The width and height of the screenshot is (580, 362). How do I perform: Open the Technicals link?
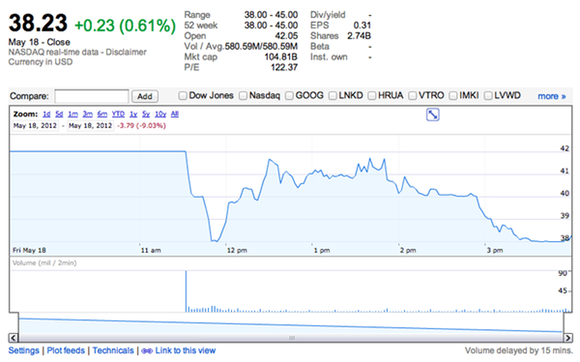[x=113, y=351]
